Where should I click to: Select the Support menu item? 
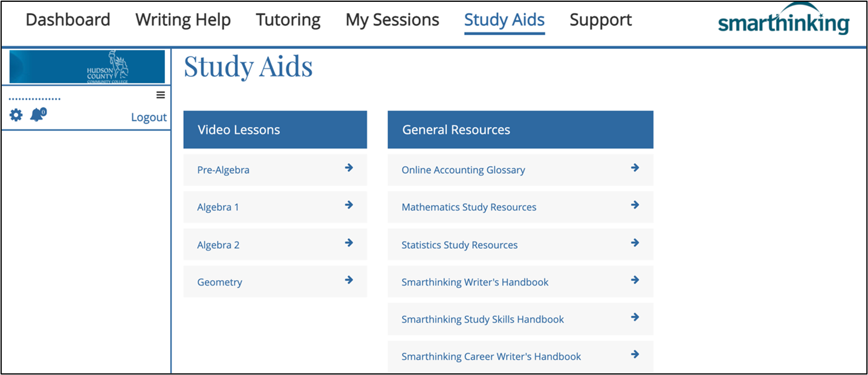(601, 20)
